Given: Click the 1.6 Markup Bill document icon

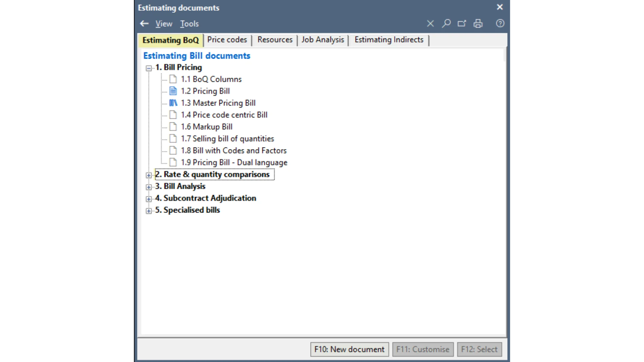Looking at the screenshot, I should 173,127.
